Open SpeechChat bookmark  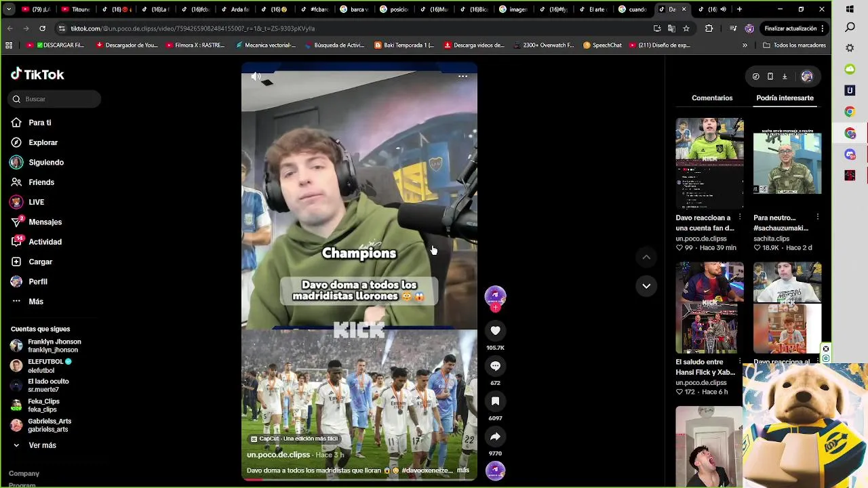pyautogui.click(x=602, y=45)
